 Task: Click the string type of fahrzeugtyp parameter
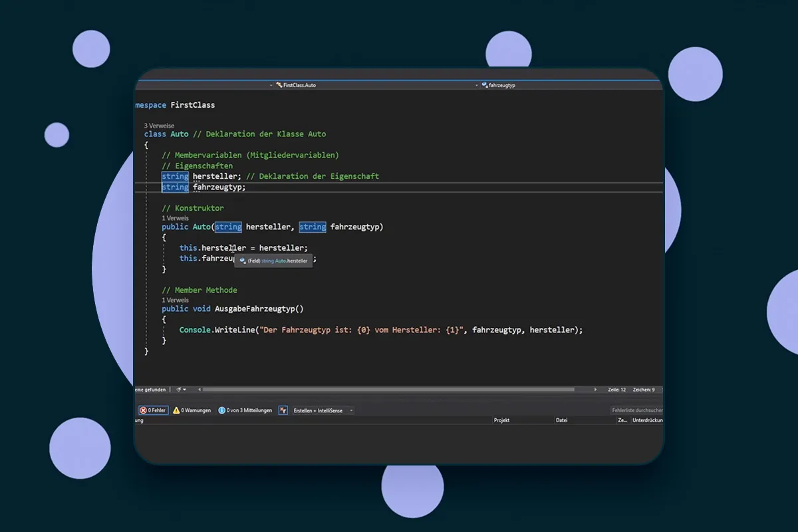coord(313,227)
